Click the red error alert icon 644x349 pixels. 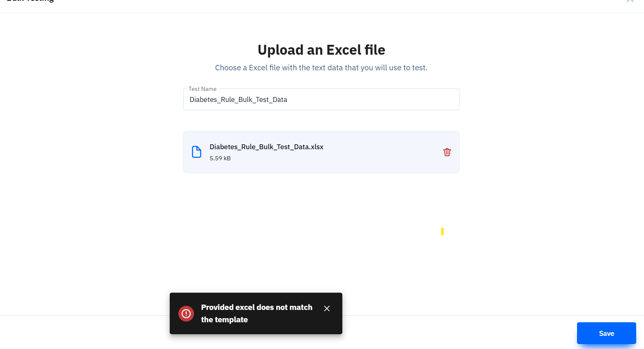[x=186, y=314]
